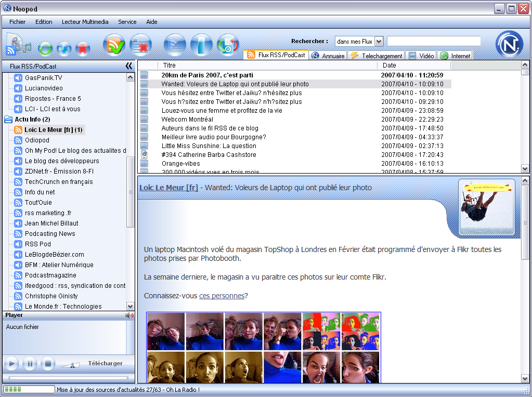Screen dimensions: 532x397
Task: Sort articles by the Titre column header
Action: click(267, 65)
